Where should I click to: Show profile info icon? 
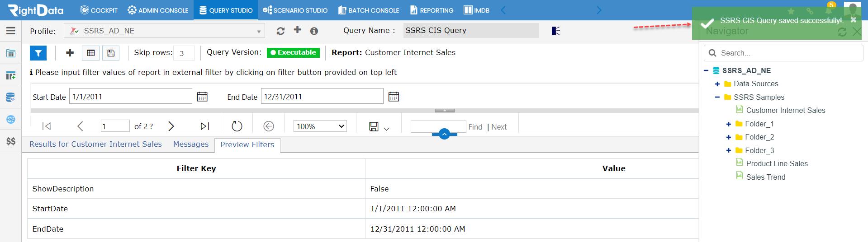point(314,31)
